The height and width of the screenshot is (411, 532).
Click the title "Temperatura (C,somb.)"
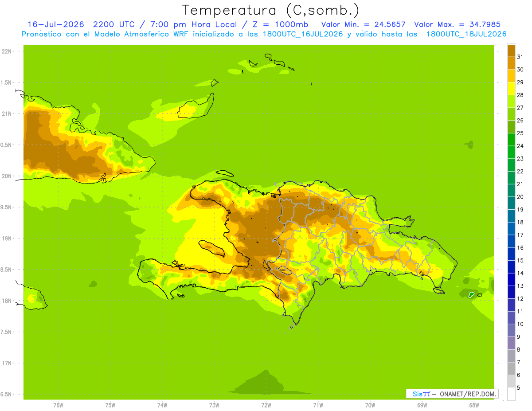(x=270, y=10)
